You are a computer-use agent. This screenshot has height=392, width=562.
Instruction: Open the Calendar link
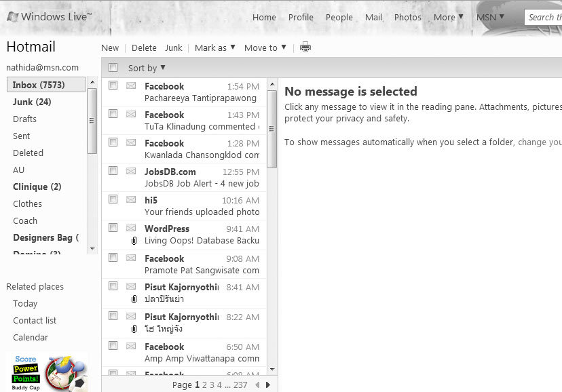tap(31, 337)
